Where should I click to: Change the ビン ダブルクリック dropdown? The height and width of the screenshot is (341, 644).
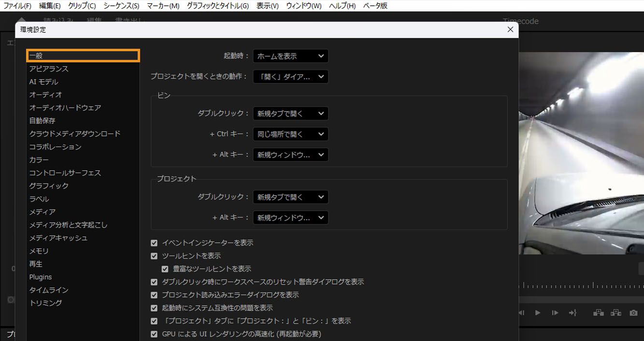click(290, 114)
